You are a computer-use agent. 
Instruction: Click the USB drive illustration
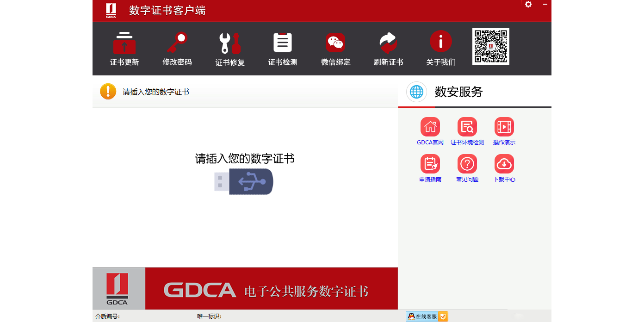244,181
